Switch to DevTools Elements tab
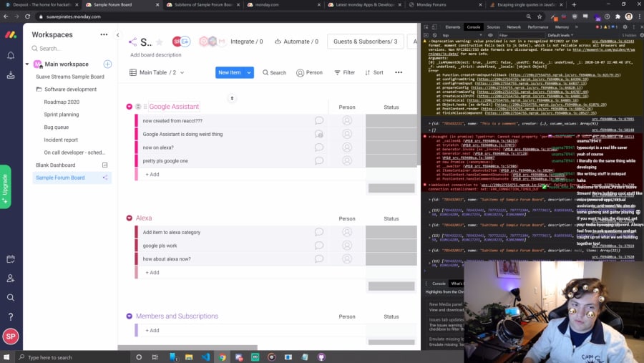Image resolution: width=644 pixels, height=363 pixels. 453,27
